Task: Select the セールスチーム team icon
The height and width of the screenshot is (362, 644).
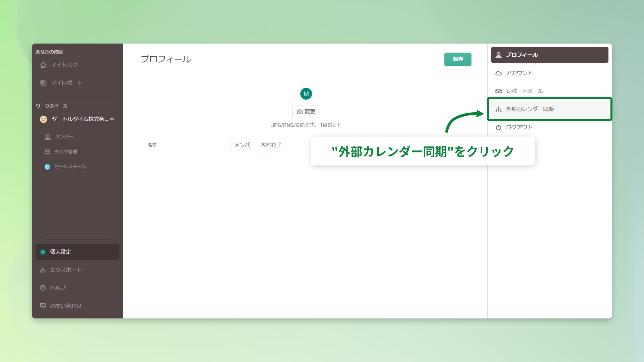Action: [x=47, y=167]
